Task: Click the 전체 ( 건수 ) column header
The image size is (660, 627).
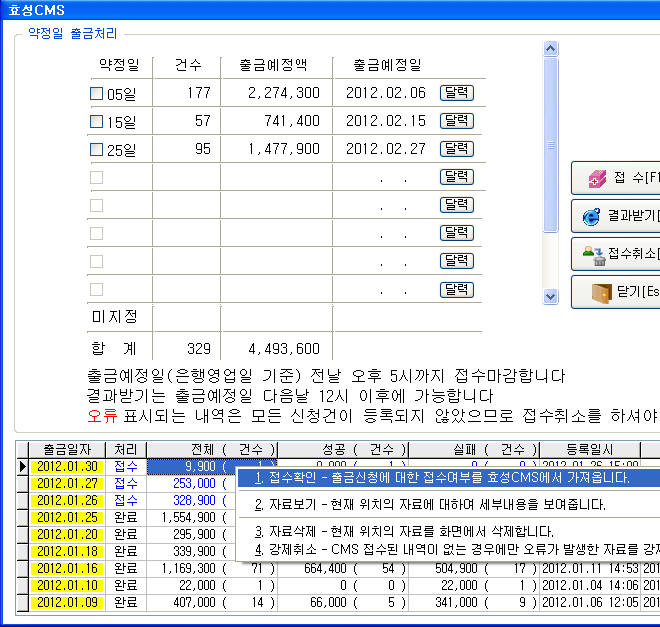Action: click(x=212, y=450)
